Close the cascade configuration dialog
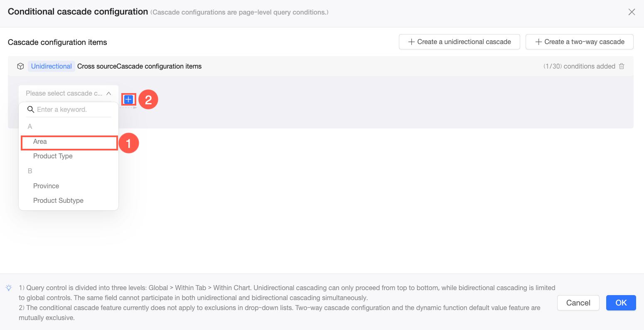 (632, 12)
